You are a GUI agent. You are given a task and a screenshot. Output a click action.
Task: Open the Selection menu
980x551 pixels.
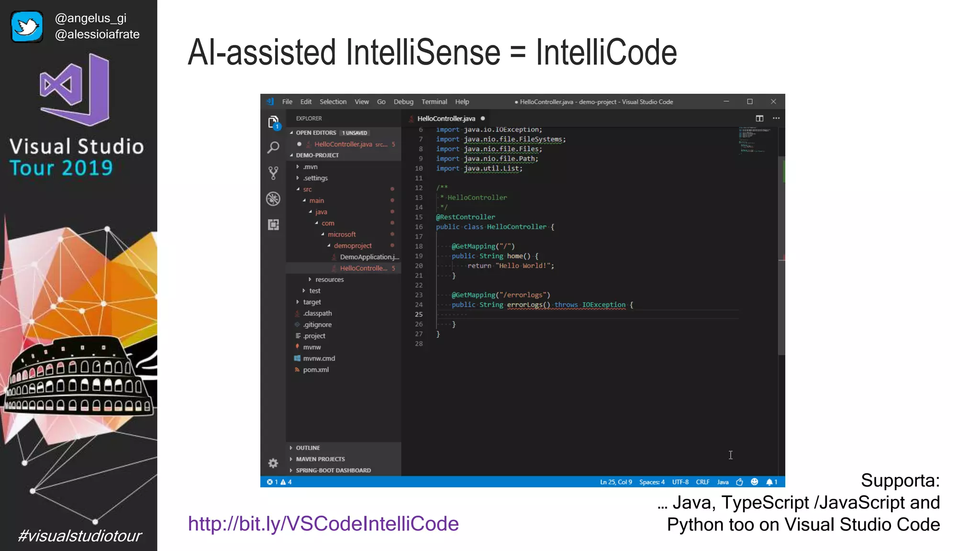point(333,101)
